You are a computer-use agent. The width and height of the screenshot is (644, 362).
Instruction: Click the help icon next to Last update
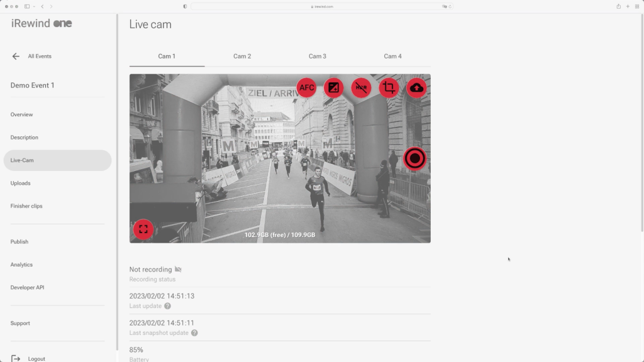[167, 306]
